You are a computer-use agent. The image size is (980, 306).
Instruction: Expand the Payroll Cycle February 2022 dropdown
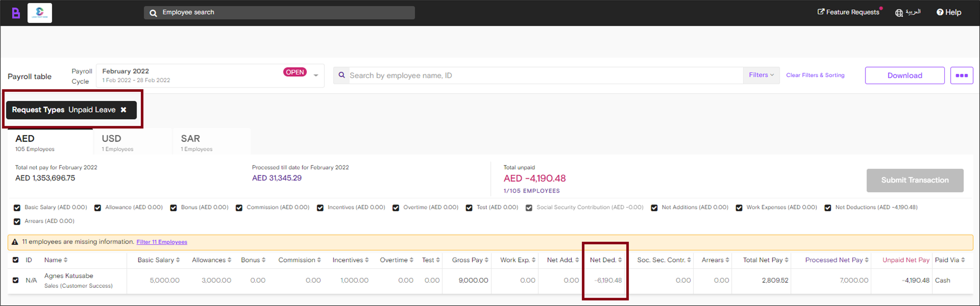pos(210,75)
